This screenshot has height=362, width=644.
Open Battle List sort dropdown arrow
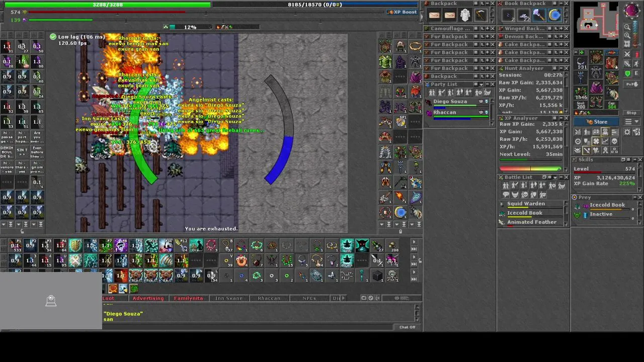click(555, 177)
